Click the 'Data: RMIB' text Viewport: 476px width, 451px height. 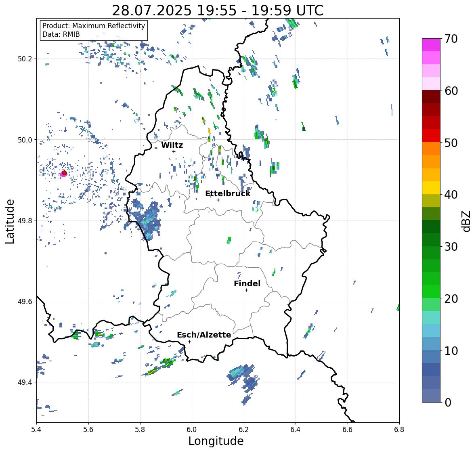pos(61,34)
